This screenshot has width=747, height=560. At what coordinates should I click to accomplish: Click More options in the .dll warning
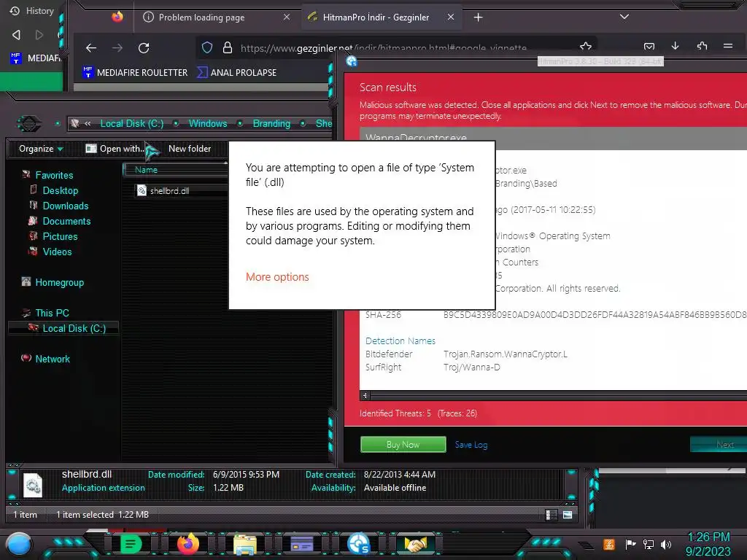point(277,276)
